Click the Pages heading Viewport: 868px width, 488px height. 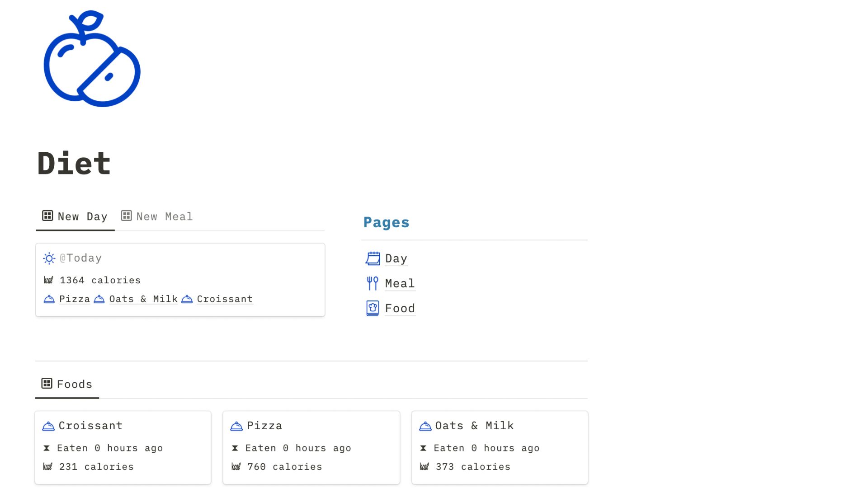tap(386, 222)
